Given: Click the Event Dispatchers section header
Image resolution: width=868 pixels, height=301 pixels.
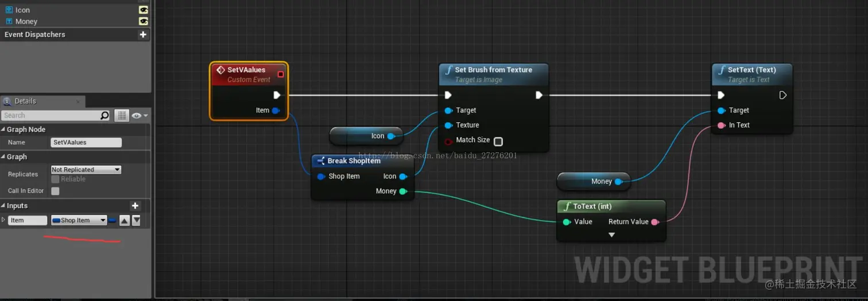Looking at the screenshot, I should pos(35,34).
